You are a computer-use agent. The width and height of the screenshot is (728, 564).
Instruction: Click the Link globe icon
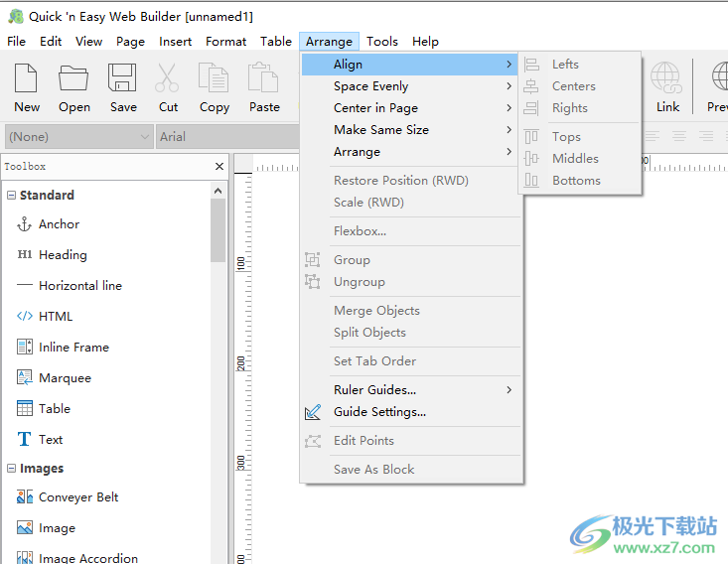coord(666,77)
